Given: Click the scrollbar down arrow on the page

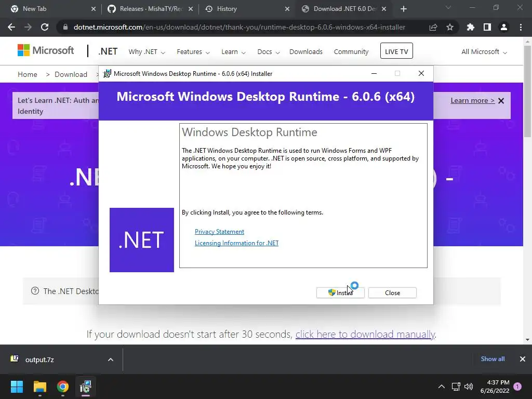Looking at the screenshot, I should 527,339.
